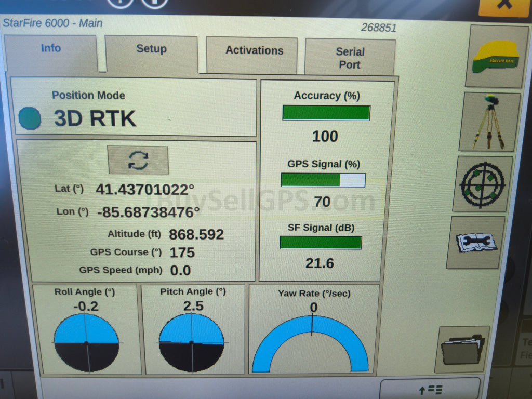The height and width of the screenshot is (399, 532).
Task: Close the screen with the orange X
Action: click(x=504, y=5)
